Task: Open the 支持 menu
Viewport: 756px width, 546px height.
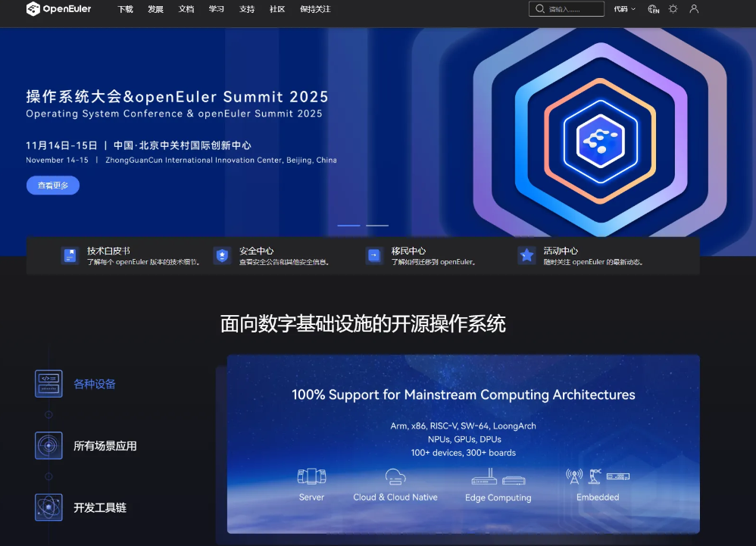Action: (247, 9)
